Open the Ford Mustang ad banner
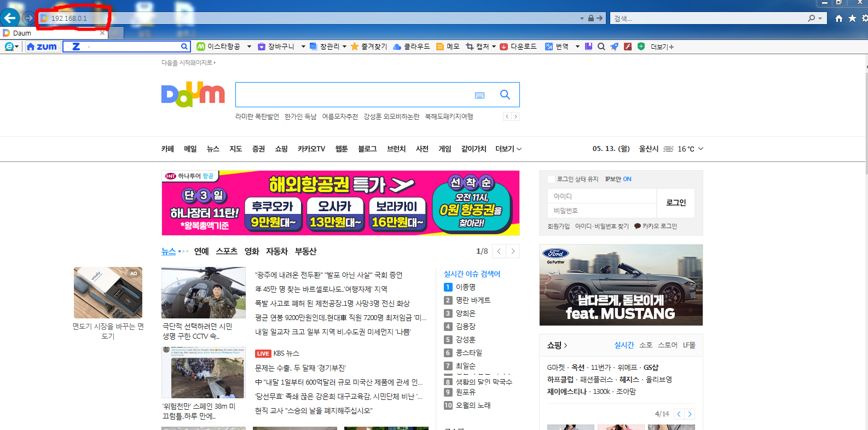The image size is (868, 430). (621, 285)
